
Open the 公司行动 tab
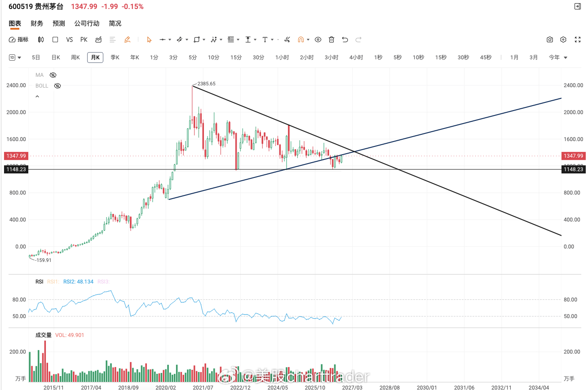[87, 23]
